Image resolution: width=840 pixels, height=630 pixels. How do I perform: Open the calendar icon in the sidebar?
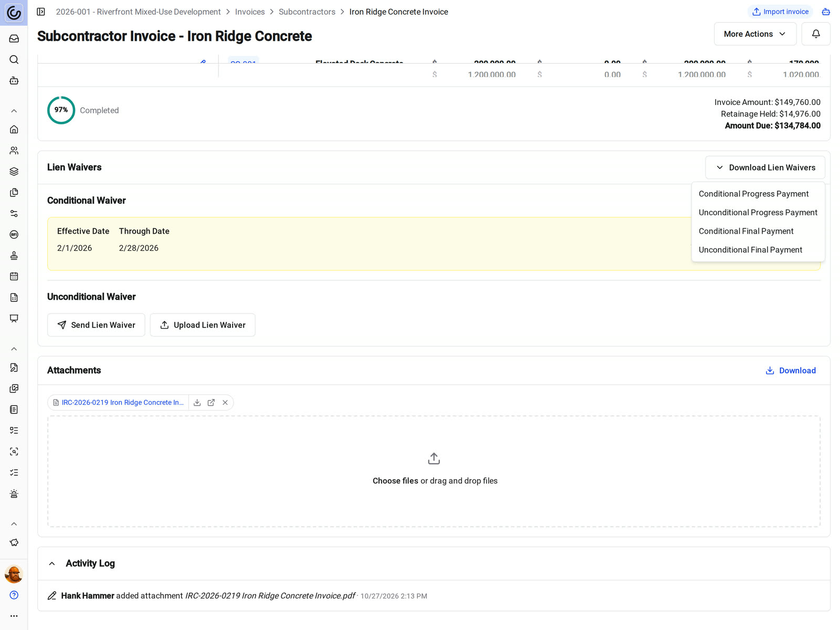click(x=14, y=277)
